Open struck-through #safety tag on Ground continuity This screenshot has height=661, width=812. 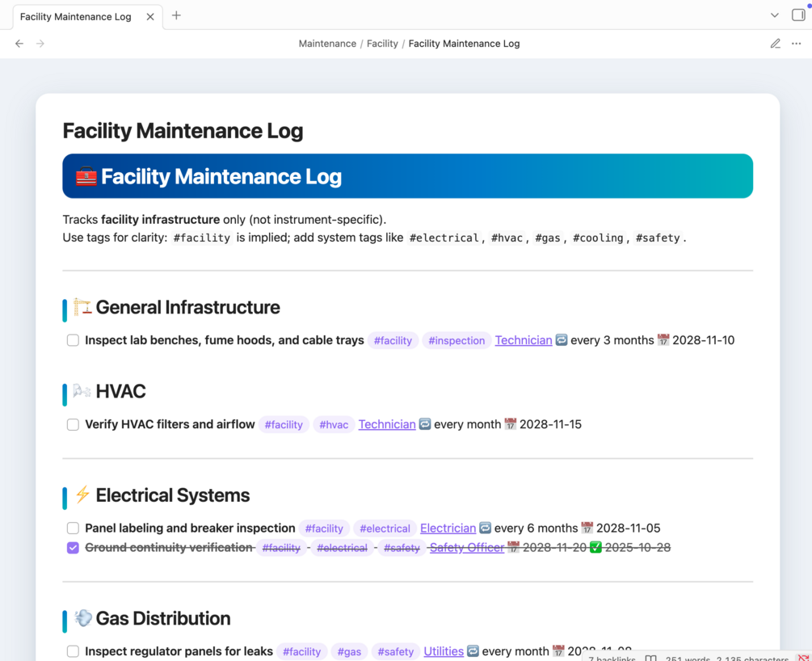(402, 548)
